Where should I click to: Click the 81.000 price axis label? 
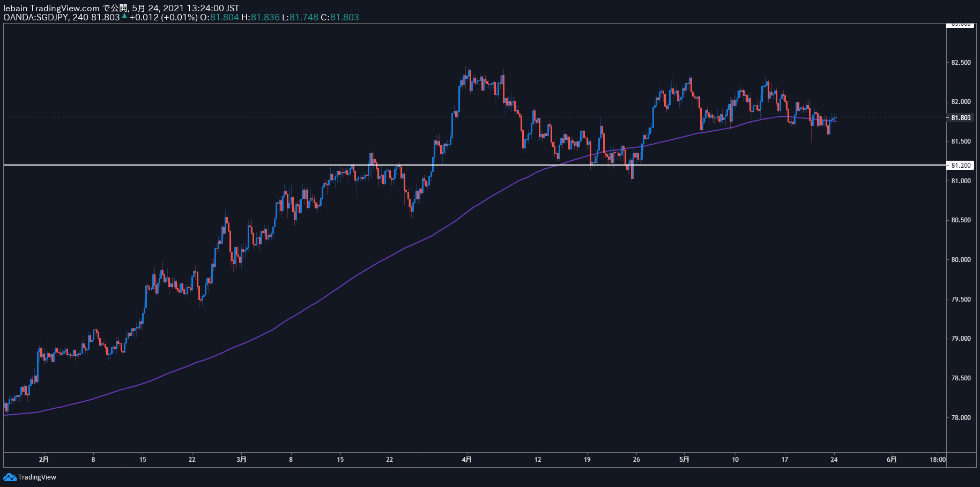(961, 181)
